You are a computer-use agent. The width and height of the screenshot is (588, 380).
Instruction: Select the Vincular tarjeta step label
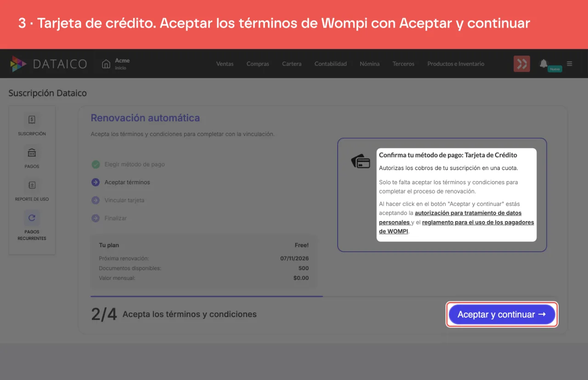click(124, 200)
